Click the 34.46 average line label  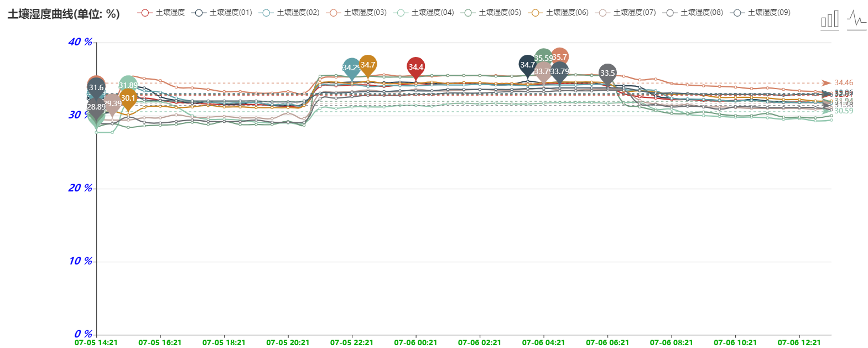(x=844, y=83)
